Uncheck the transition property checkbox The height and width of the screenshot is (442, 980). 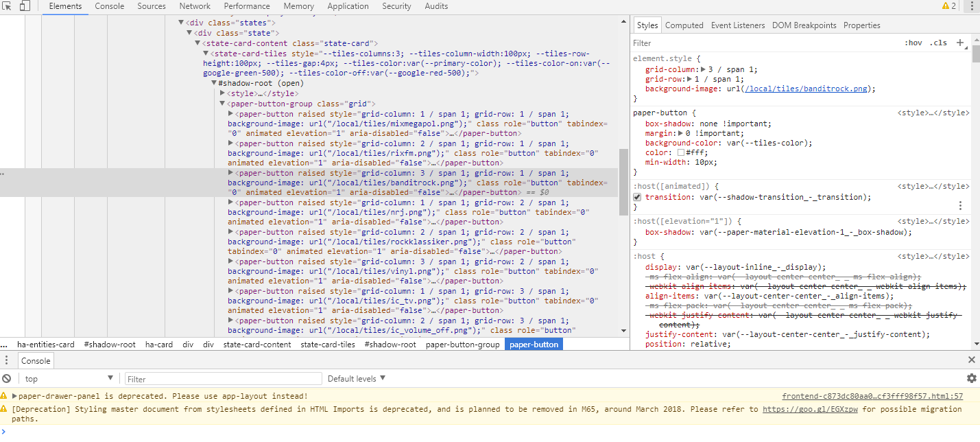[637, 197]
